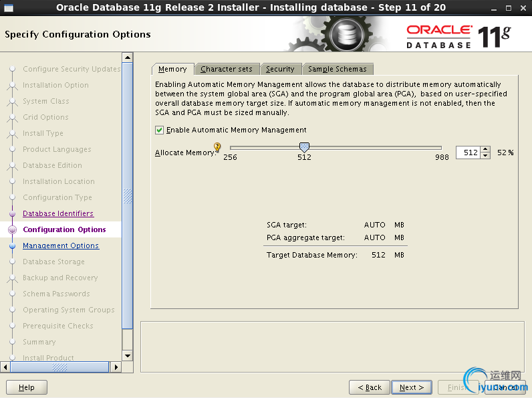
Task: Click the horizontal scrollbar thumb under the steps
Action: click(x=59, y=367)
